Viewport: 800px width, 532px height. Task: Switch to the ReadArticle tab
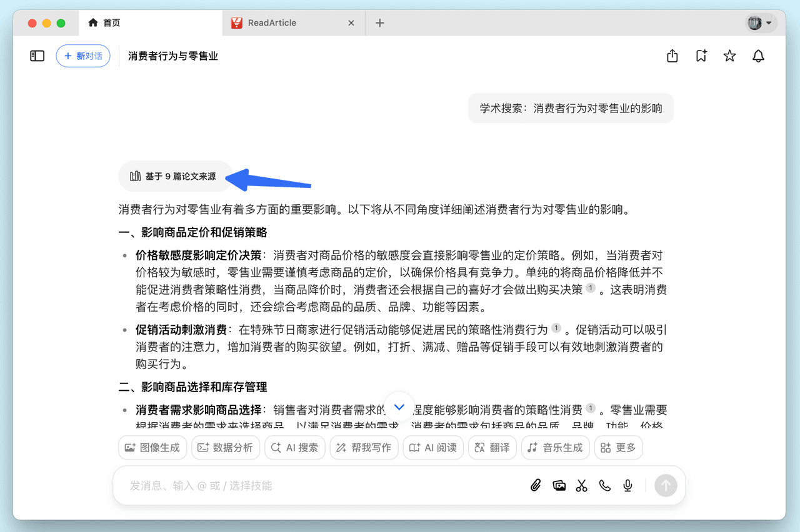coord(272,23)
